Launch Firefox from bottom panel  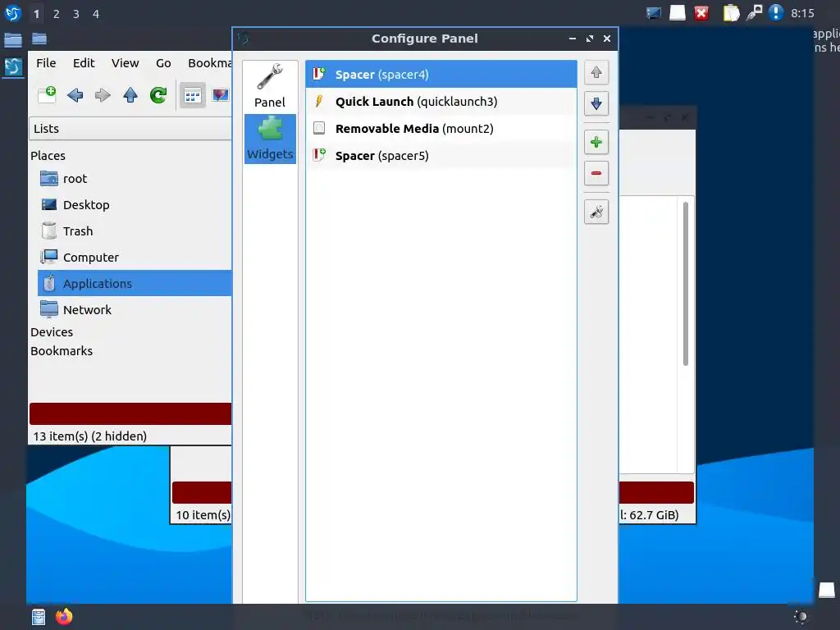coord(64,617)
